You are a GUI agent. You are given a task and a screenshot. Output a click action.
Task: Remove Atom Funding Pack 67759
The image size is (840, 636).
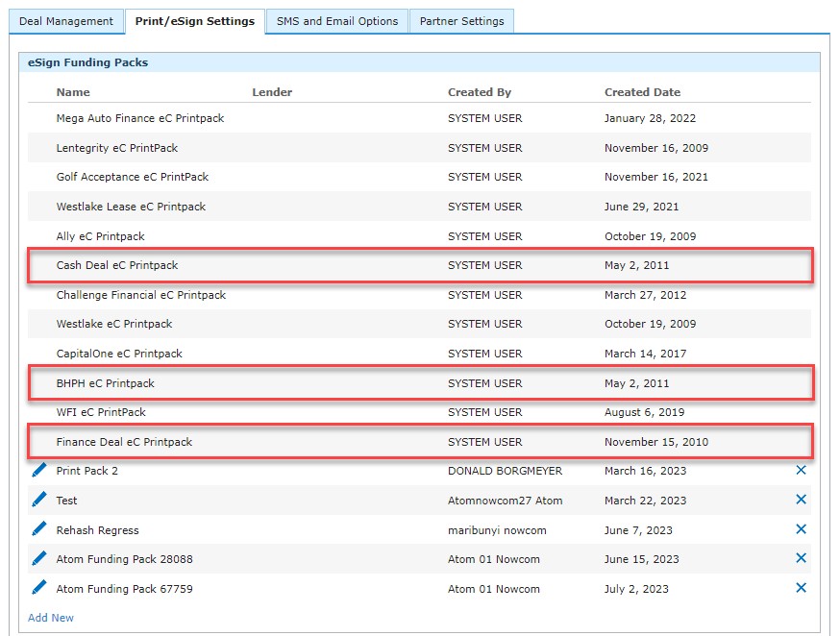(801, 588)
